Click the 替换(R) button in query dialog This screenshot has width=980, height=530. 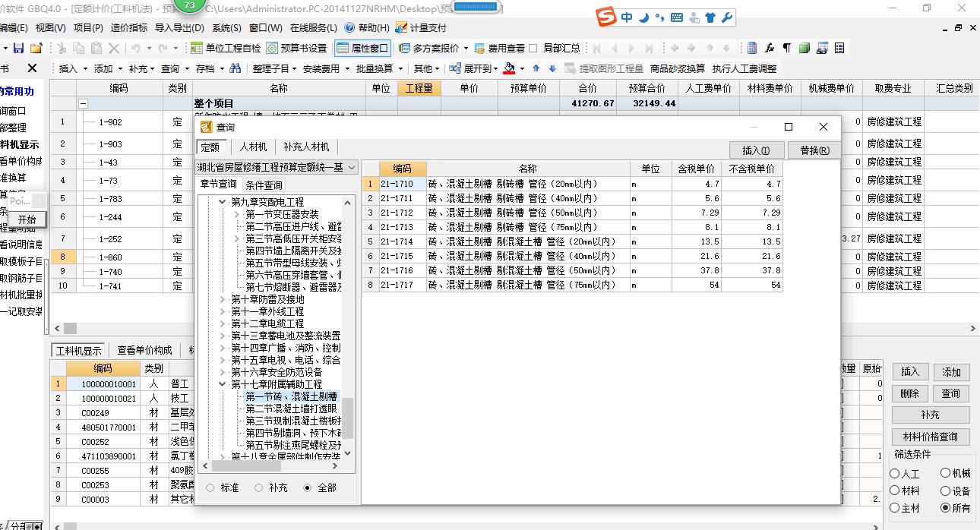click(x=814, y=150)
